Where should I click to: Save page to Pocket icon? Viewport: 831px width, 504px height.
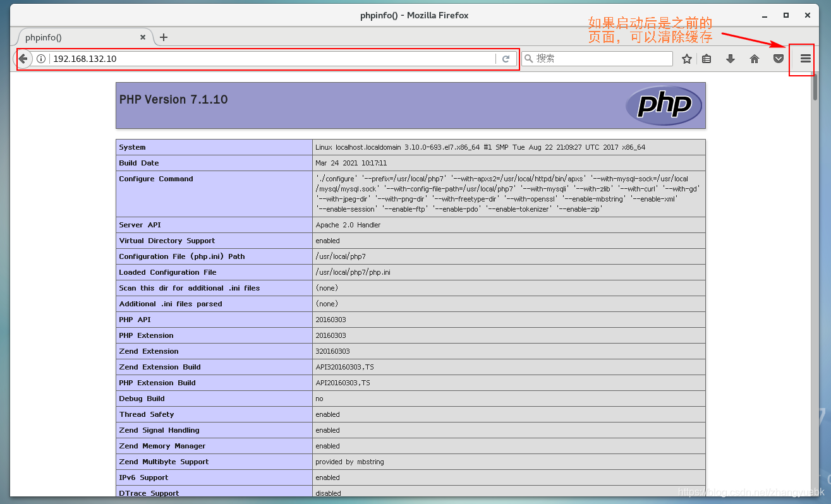(x=779, y=59)
